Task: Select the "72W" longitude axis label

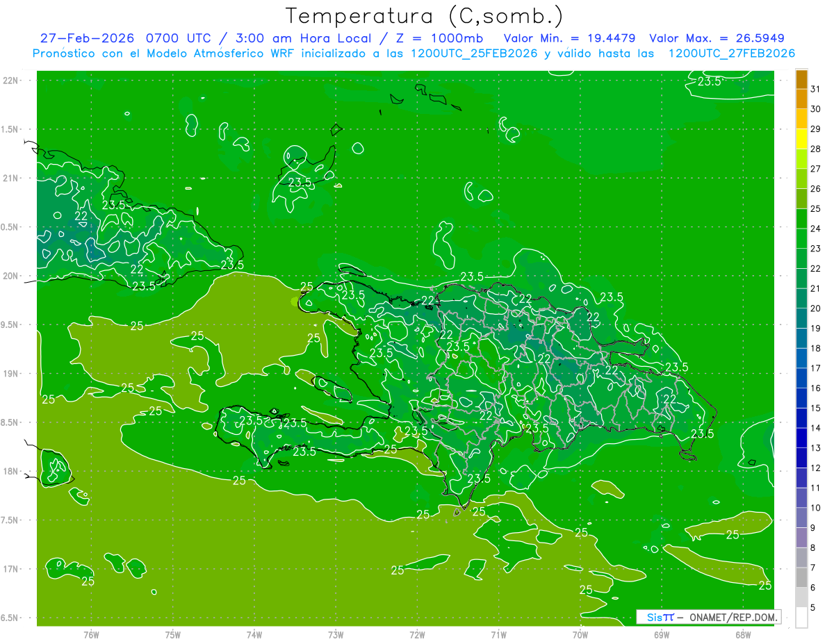Action: tap(417, 635)
